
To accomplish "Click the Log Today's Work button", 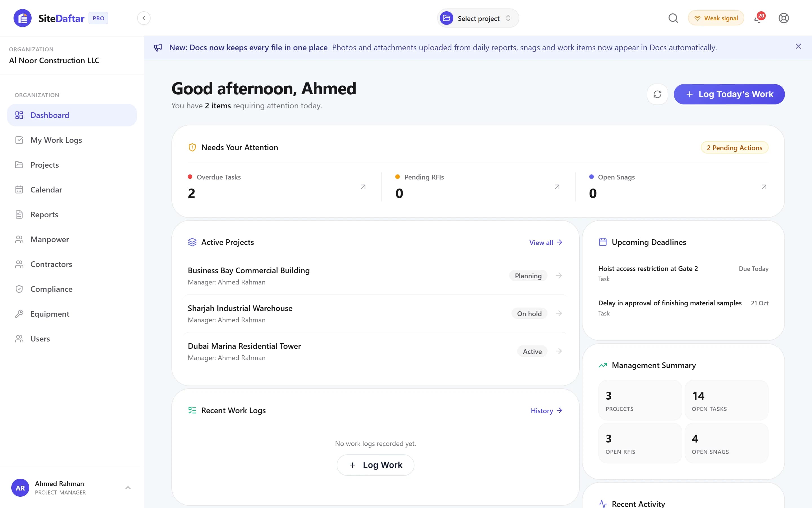I will (x=729, y=95).
